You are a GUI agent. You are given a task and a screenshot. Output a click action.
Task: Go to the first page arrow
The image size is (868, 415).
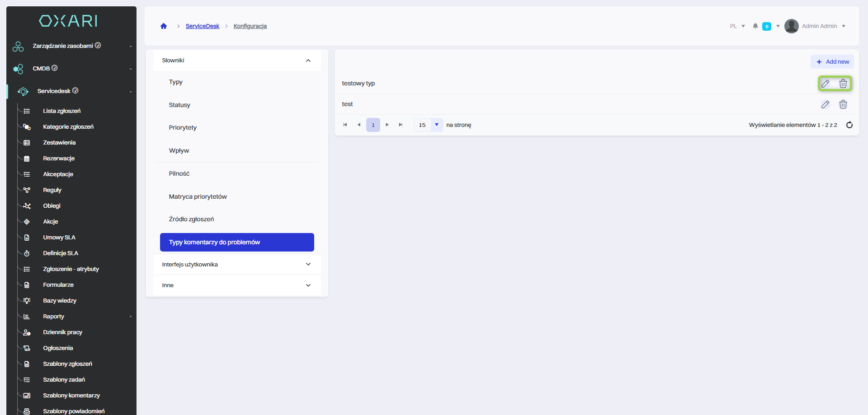[x=345, y=125]
